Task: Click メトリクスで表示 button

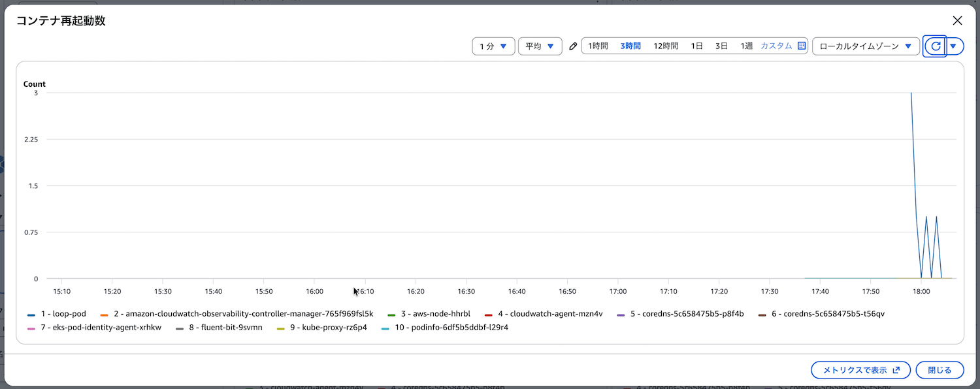Action: coord(860,370)
